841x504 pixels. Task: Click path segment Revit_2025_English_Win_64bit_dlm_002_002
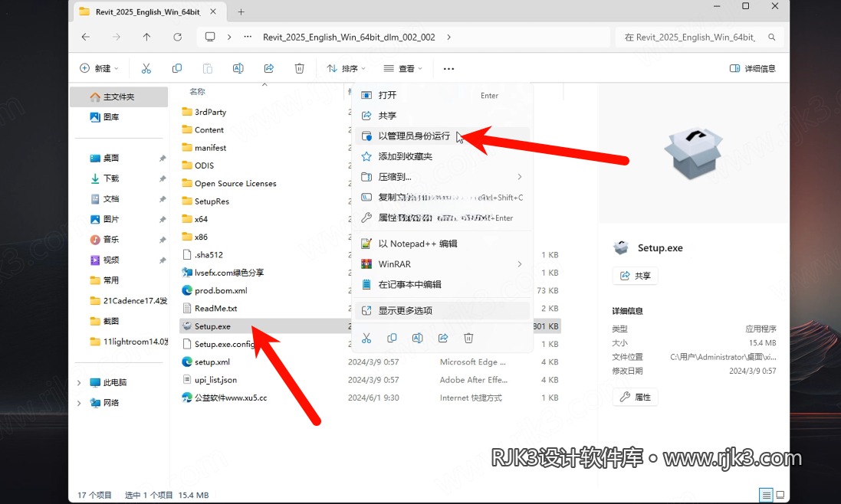(349, 37)
